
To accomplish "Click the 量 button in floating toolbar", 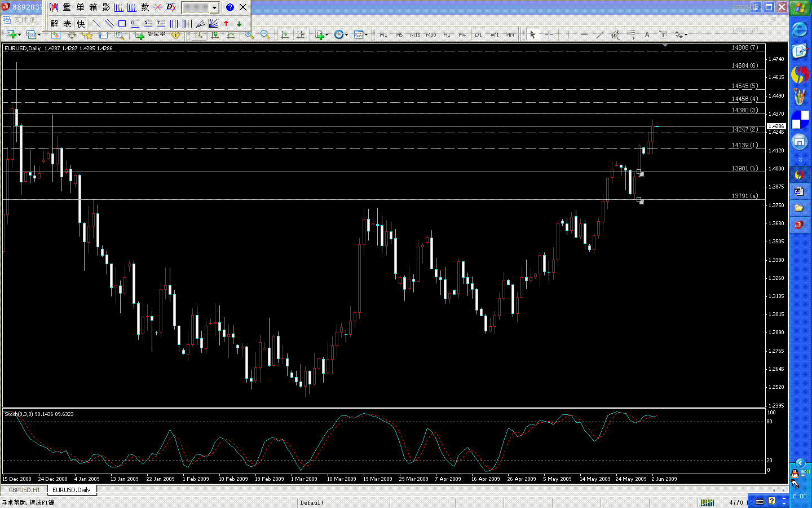I will coord(67,7).
